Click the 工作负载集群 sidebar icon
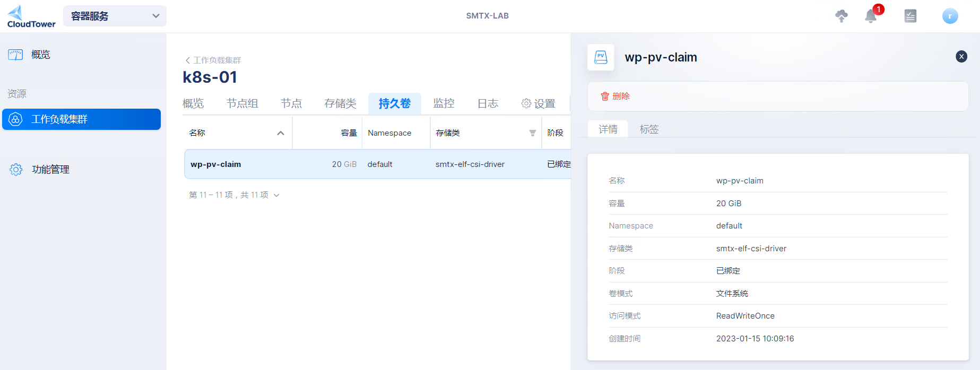Viewport: 980px width, 370px height. tap(15, 119)
